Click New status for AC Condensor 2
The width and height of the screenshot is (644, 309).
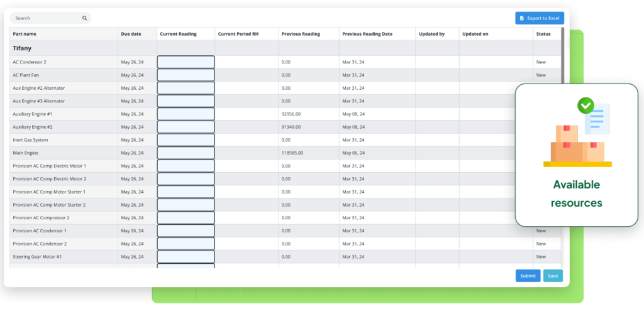pos(541,62)
